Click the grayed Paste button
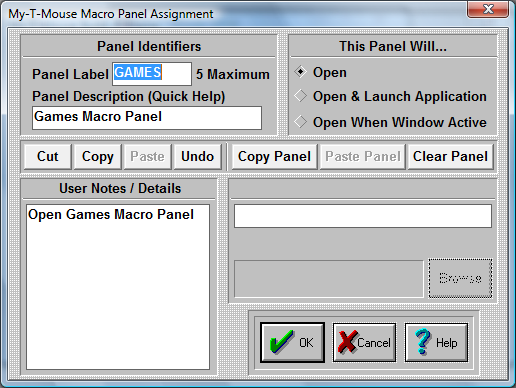This screenshot has width=516, height=388. coord(147,157)
